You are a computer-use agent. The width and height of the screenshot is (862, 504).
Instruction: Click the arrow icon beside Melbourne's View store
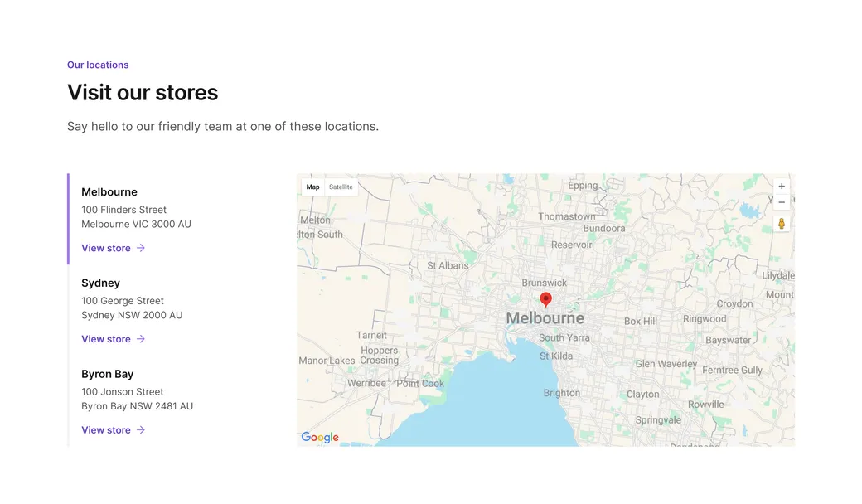pyautogui.click(x=140, y=248)
